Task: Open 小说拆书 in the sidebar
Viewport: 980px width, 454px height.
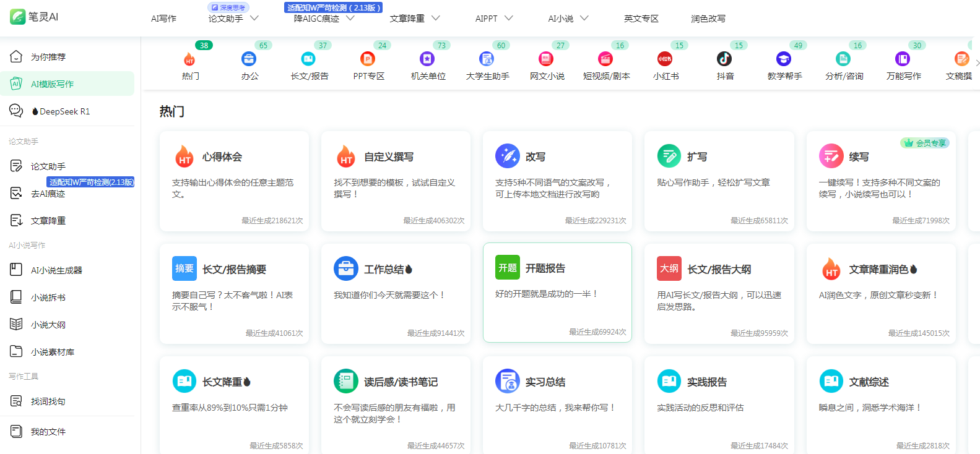Action: click(x=48, y=298)
